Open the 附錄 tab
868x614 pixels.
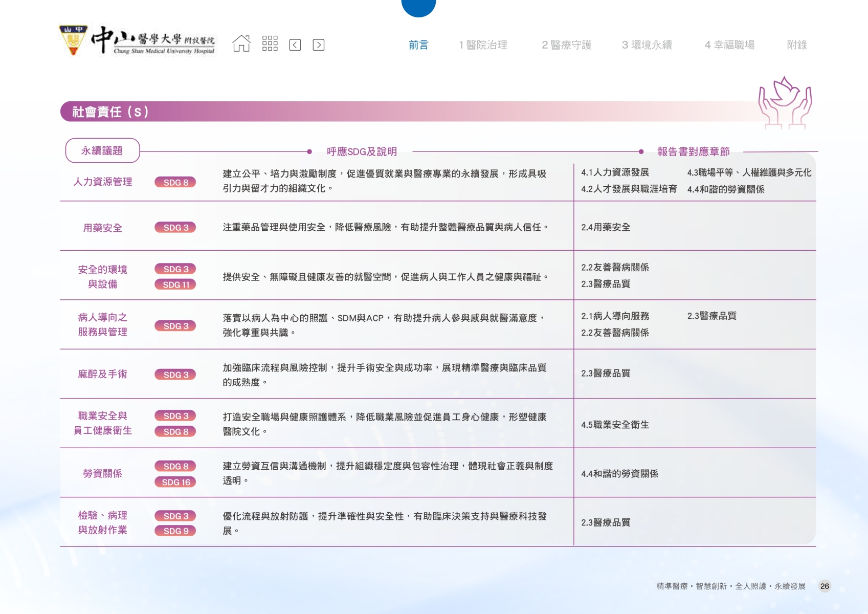(796, 45)
